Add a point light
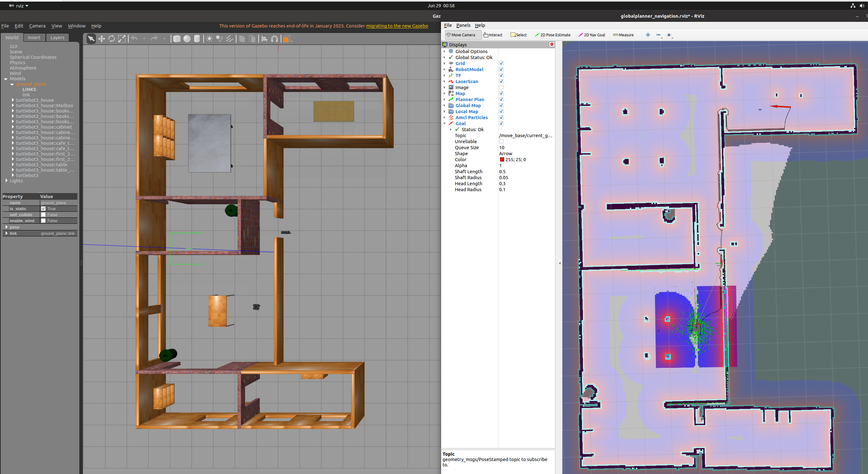Screen dimensions: 868x474 pos(209,39)
